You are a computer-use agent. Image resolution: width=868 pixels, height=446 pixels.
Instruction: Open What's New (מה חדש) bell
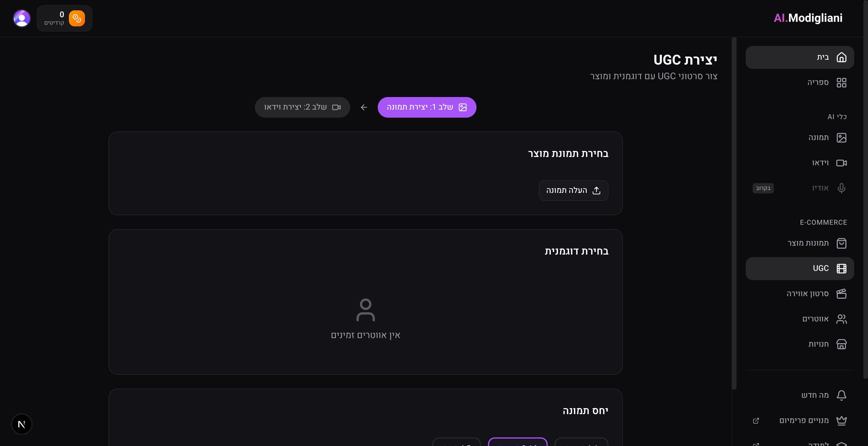pyautogui.click(x=841, y=395)
